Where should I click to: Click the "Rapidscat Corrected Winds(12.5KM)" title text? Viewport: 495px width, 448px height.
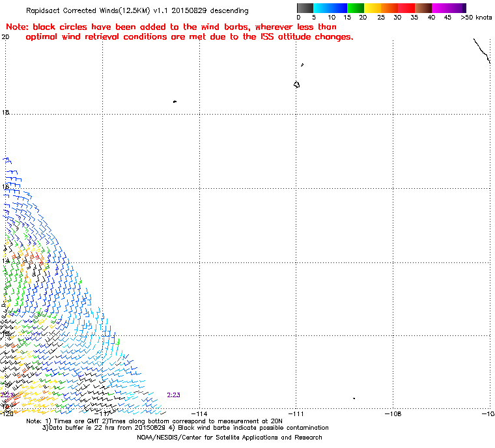(x=88, y=10)
